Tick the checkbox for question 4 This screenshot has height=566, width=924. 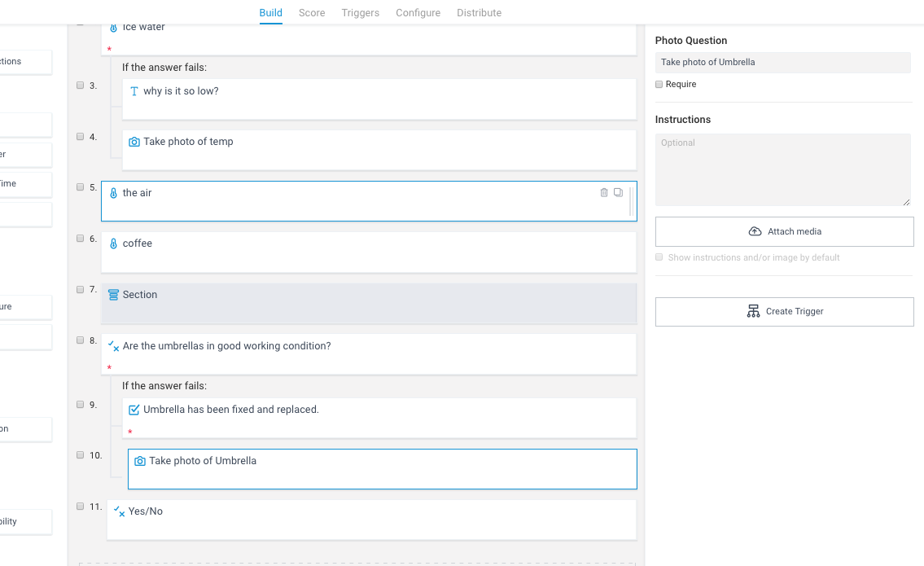pos(80,137)
